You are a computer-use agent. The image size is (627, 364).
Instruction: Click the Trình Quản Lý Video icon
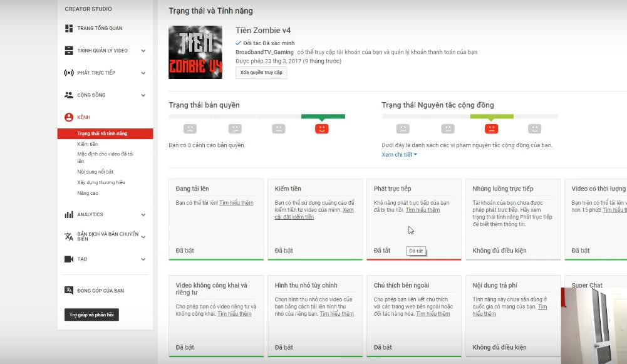(69, 50)
